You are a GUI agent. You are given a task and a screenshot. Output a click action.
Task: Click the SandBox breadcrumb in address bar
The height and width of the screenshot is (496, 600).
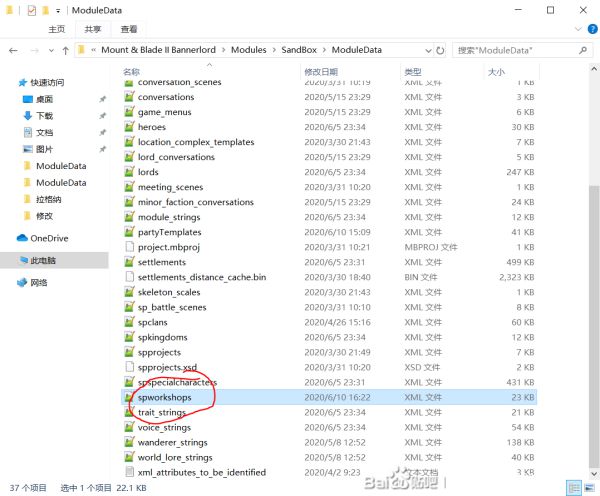[x=297, y=49]
